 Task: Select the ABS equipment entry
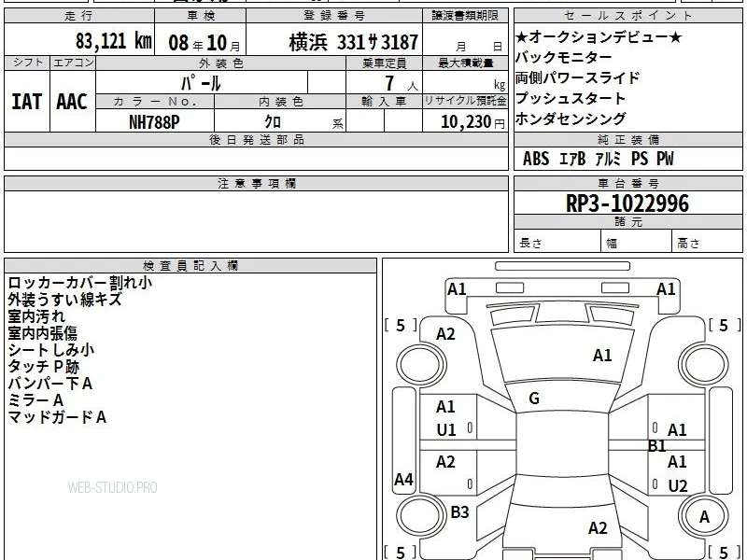click(536, 159)
